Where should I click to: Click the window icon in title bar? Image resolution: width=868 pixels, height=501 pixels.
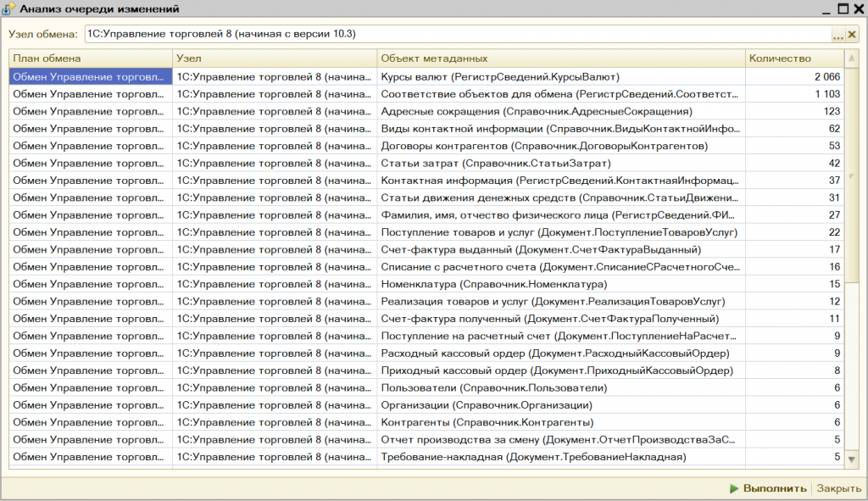8,8
